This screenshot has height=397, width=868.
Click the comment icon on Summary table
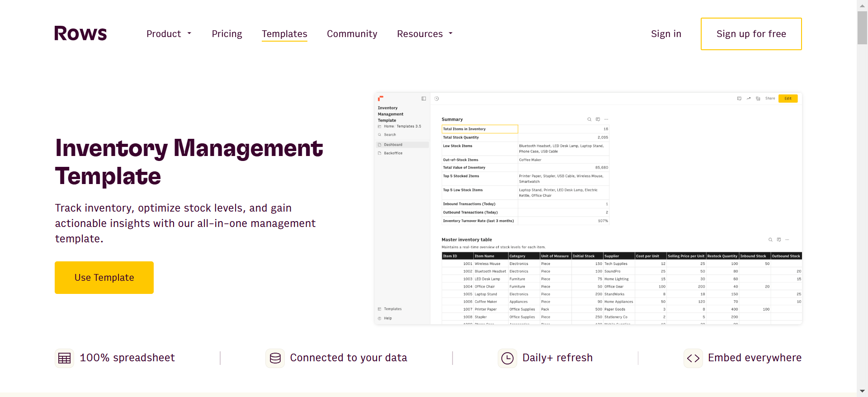[598, 119]
